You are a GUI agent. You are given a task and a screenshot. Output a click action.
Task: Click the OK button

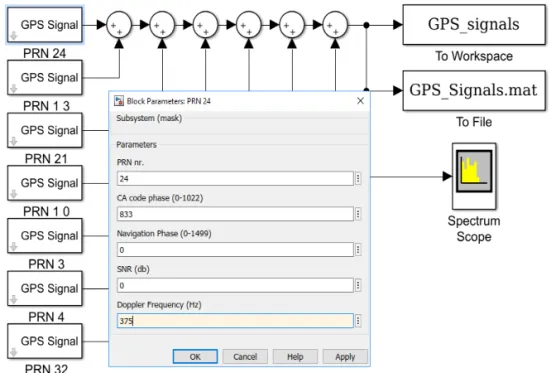[195, 356]
